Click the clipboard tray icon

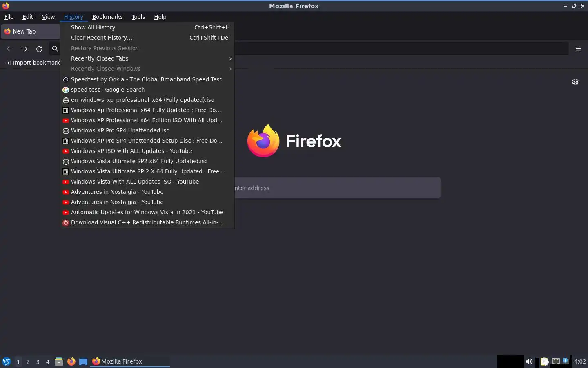click(544, 361)
